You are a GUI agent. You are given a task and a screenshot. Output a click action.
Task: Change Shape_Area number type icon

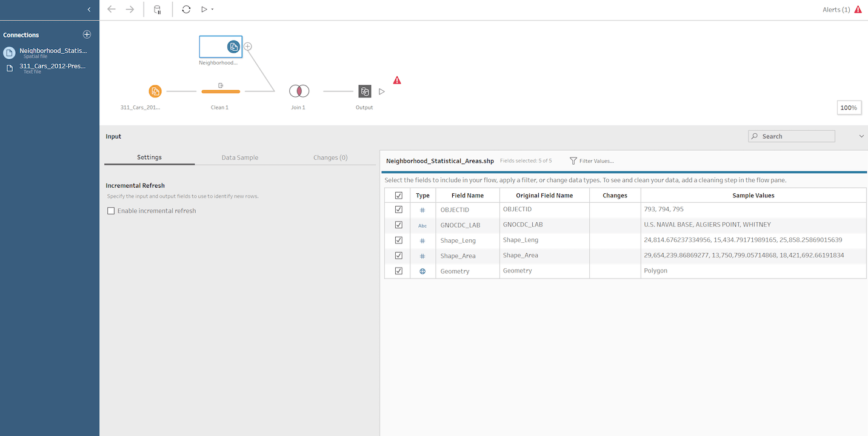coord(422,256)
